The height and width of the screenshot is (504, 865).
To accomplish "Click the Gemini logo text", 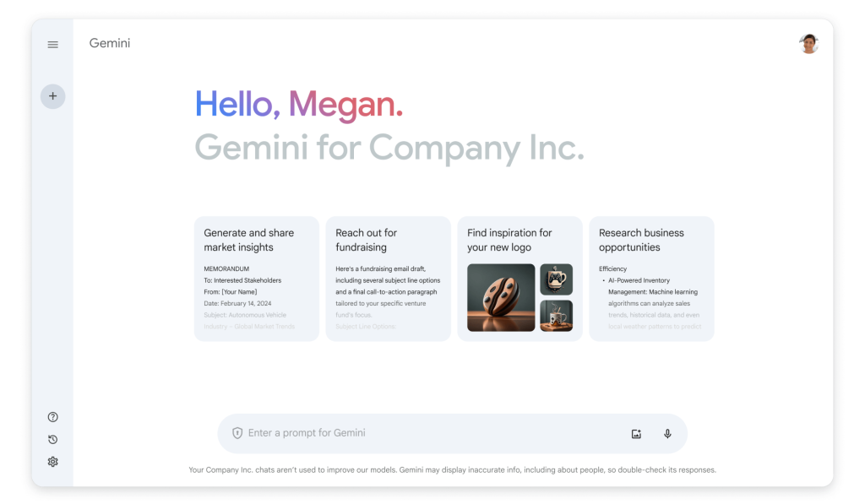I will 110,43.
